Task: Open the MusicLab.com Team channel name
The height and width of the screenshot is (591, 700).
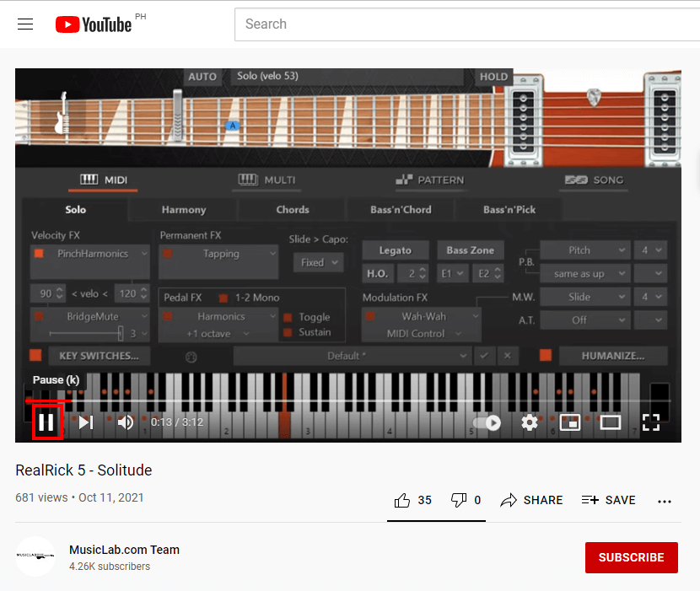Action: click(x=124, y=550)
